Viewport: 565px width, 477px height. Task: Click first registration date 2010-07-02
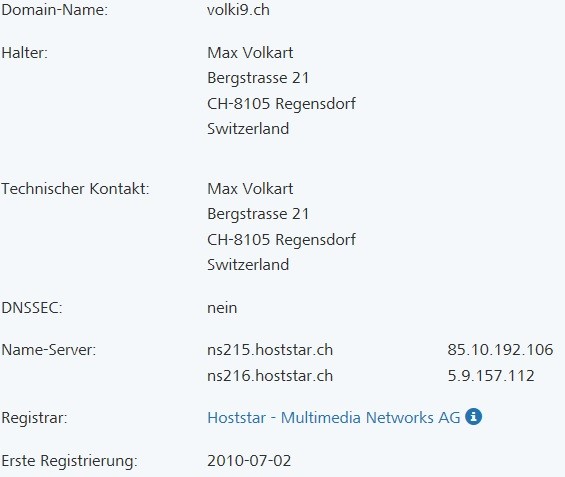249,461
